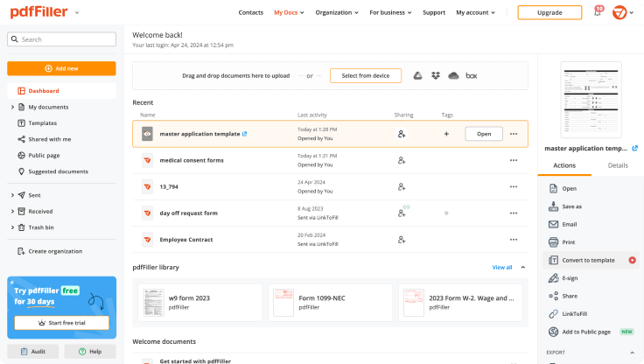
Task: Open Google Drive upload source
Action: click(418, 76)
